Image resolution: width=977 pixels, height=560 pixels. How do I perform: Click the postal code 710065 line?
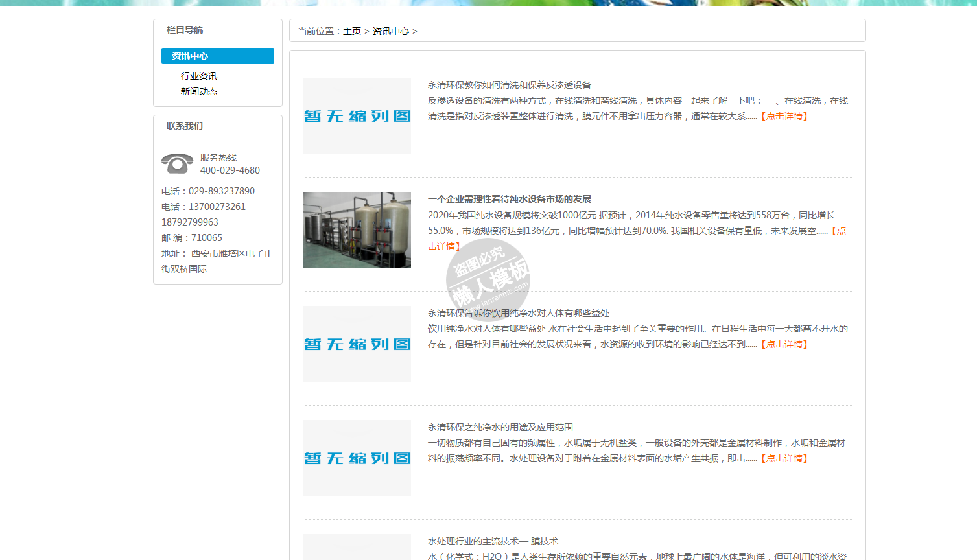coord(192,238)
